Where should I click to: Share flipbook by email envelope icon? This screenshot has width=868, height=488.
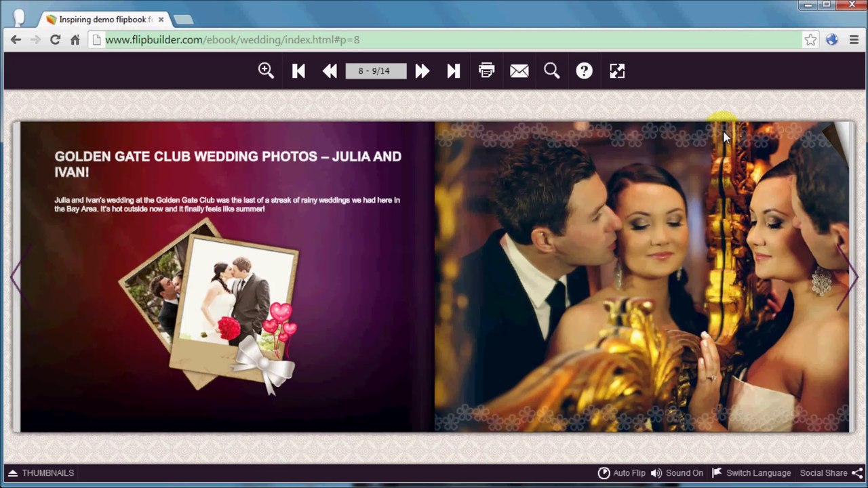[x=519, y=70]
